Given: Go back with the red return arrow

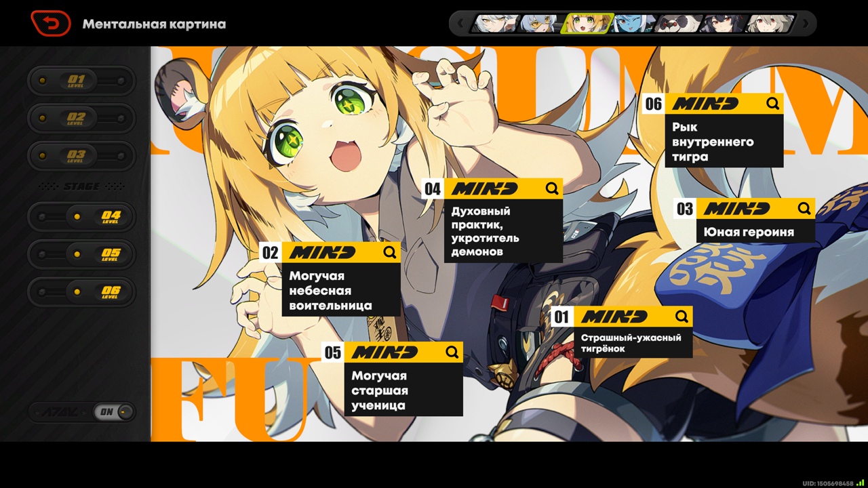Looking at the screenshot, I should click(51, 24).
